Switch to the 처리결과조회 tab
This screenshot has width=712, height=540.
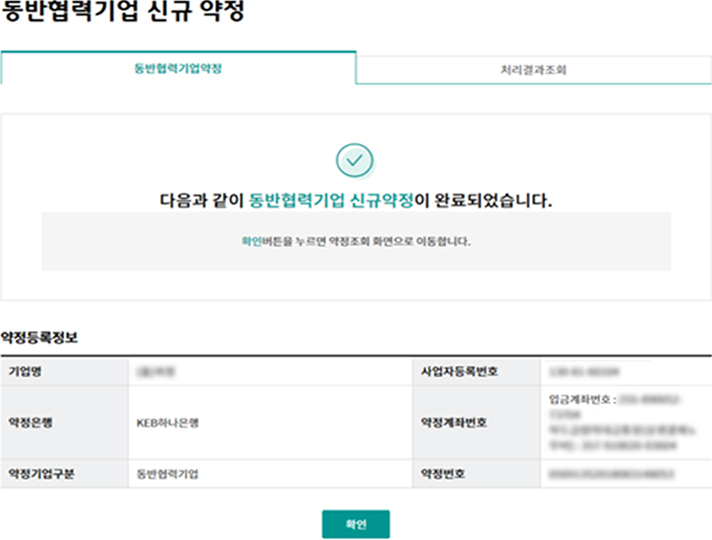pos(534,70)
